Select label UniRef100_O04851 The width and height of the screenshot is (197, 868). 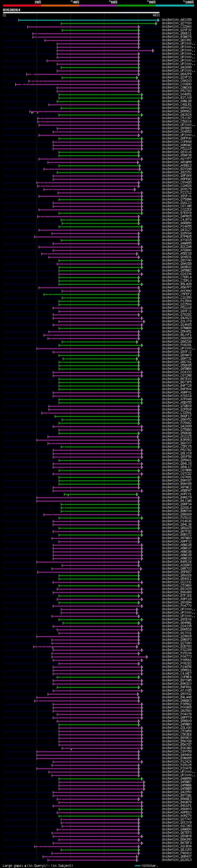tap(177, 94)
